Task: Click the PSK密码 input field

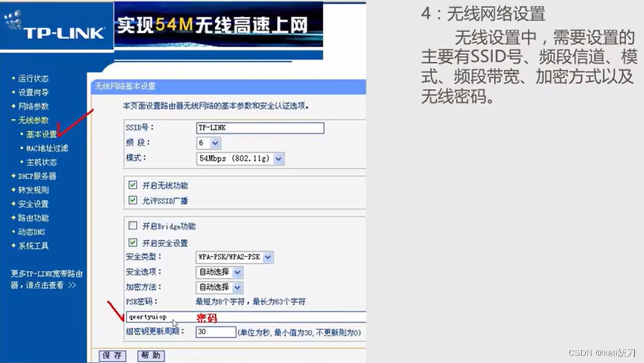Action: 246,317
